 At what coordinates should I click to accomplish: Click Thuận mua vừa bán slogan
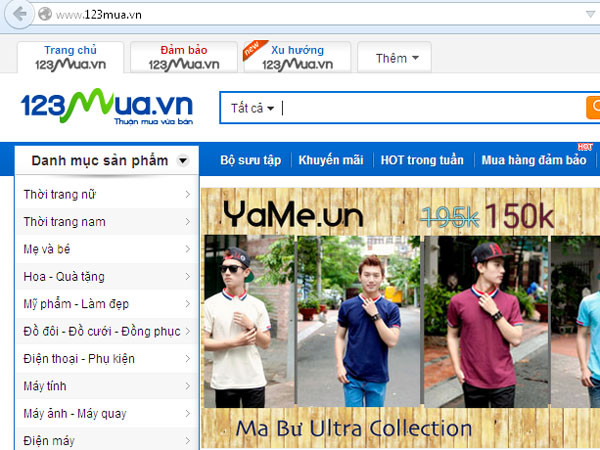(153, 121)
